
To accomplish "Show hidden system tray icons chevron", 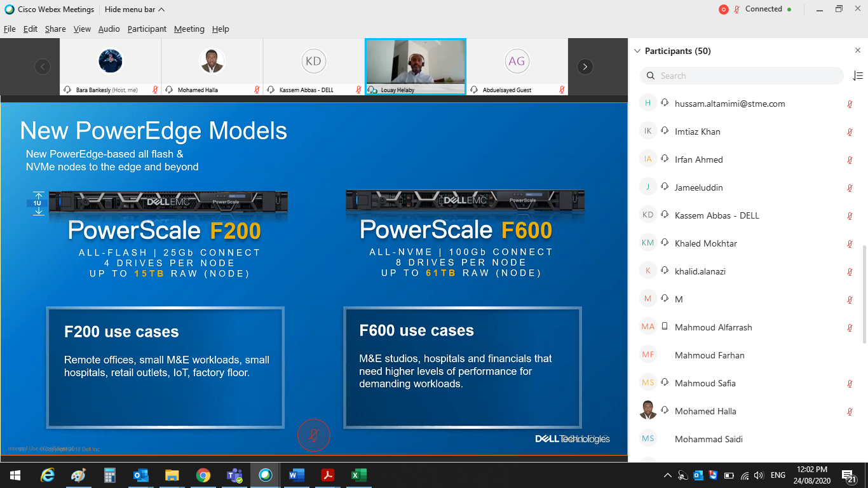I will pos(667,475).
